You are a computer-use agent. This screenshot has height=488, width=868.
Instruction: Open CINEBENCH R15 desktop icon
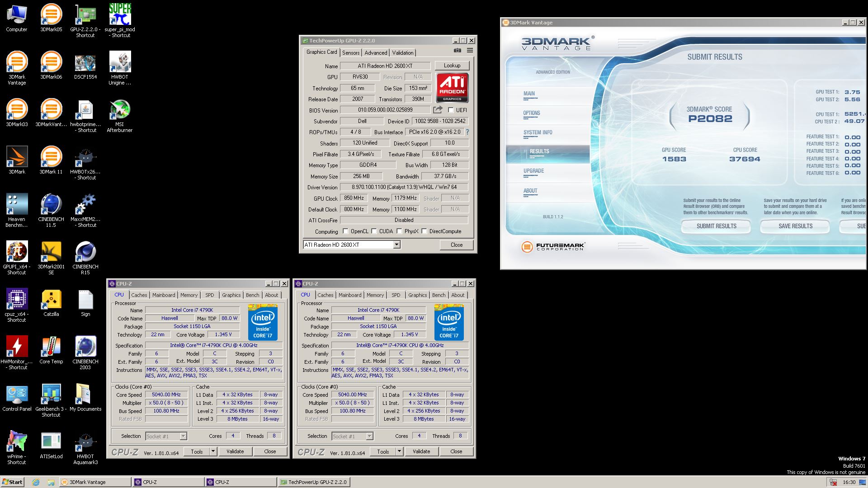pyautogui.click(x=85, y=258)
